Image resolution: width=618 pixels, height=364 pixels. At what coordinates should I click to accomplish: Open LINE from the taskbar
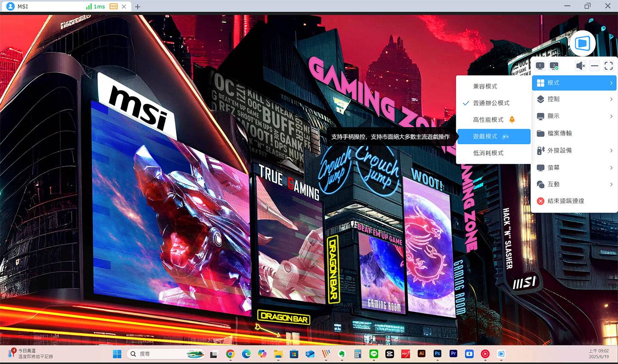pyautogui.click(x=373, y=354)
